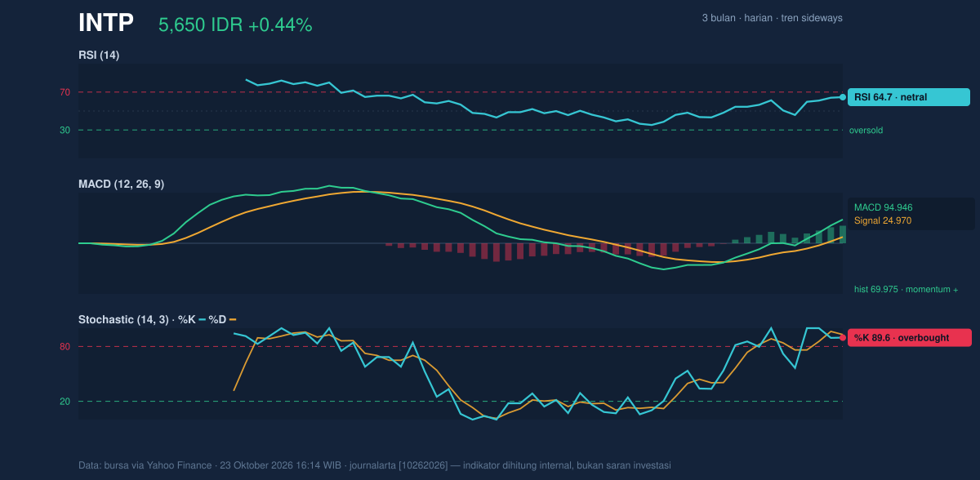This screenshot has height=480, width=980.
Task: Click the %K legend color dash
Action: 203,319
